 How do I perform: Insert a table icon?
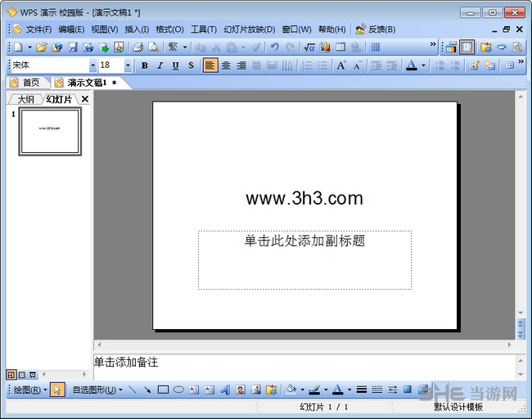pos(340,47)
